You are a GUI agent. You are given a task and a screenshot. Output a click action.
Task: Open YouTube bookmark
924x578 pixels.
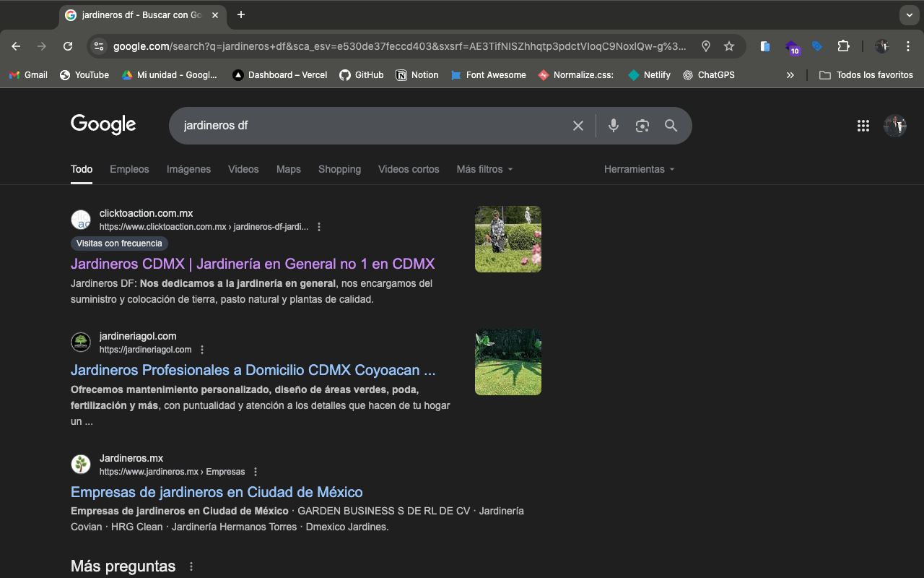click(x=84, y=74)
